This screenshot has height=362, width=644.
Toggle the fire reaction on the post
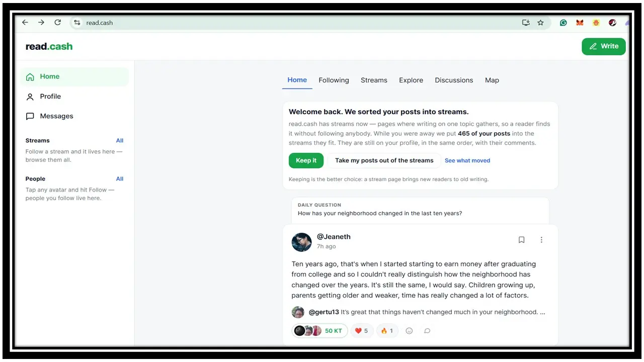click(387, 331)
